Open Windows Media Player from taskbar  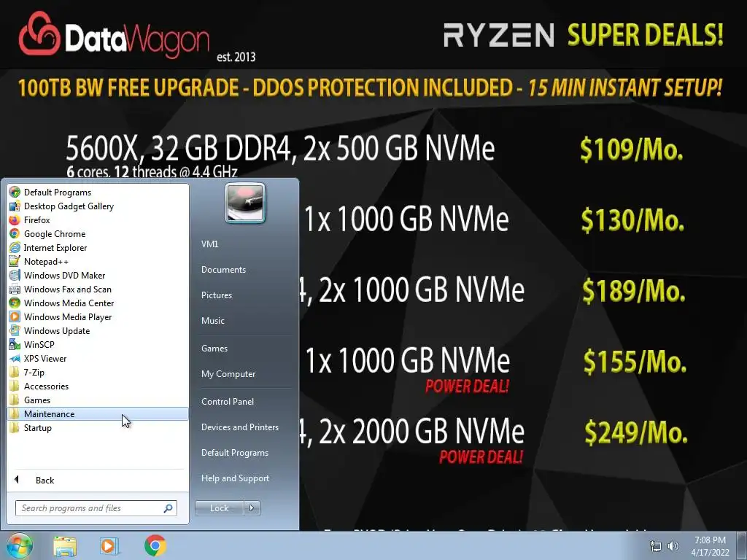coord(109,545)
